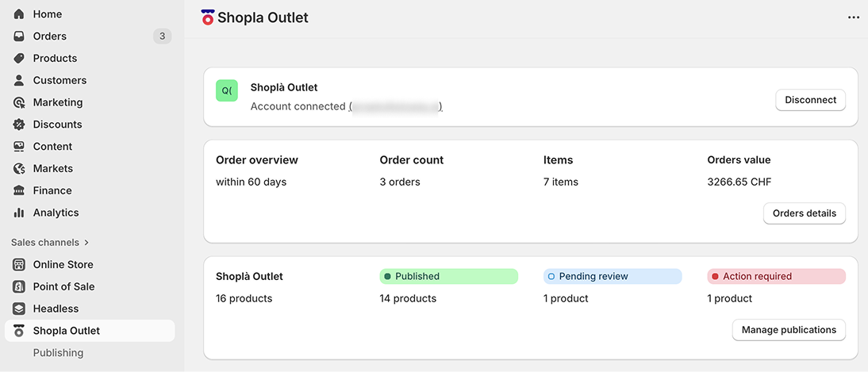Click the Online Store storefront icon
This screenshot has height=372, width=868.
pyautogui.click(x=19, y=265)
